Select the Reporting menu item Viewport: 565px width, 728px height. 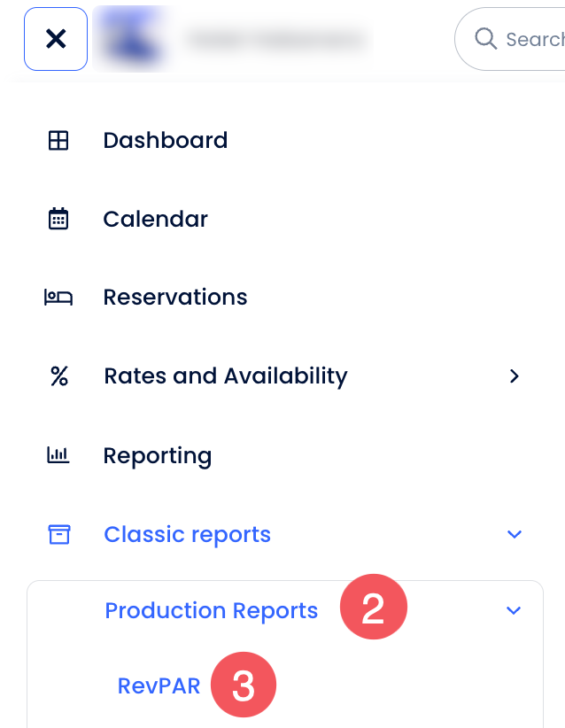click(x=158, y=456)
